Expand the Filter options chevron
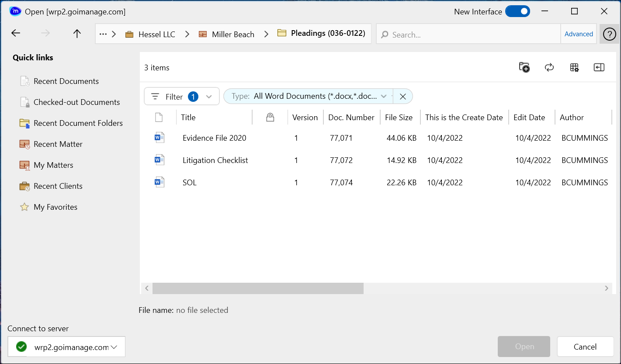The image size is (621, 364). tap(208, 96)
